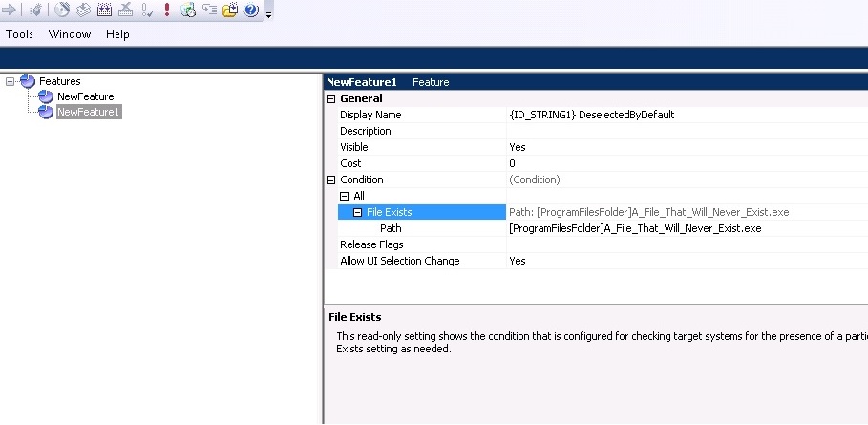This screenshot has width=868, height=425.
Task: Open the Tools menu
Action: pyautogui.click(x=19, y=34)
